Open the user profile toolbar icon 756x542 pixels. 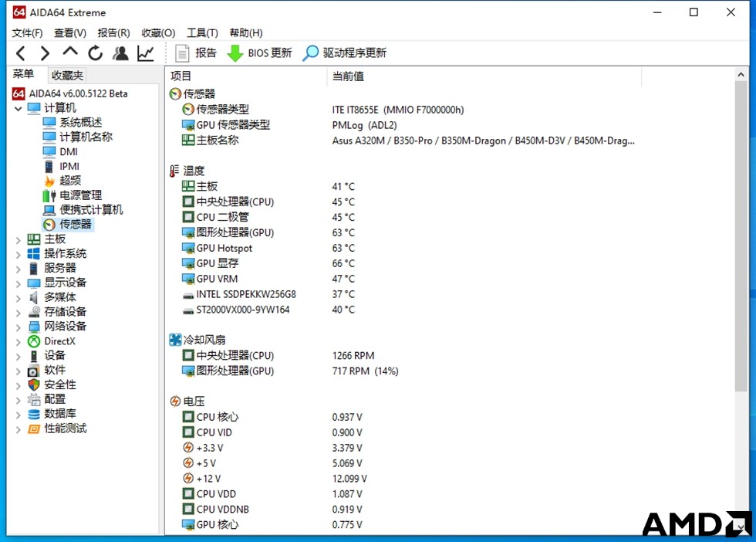(x=120, y=53)
